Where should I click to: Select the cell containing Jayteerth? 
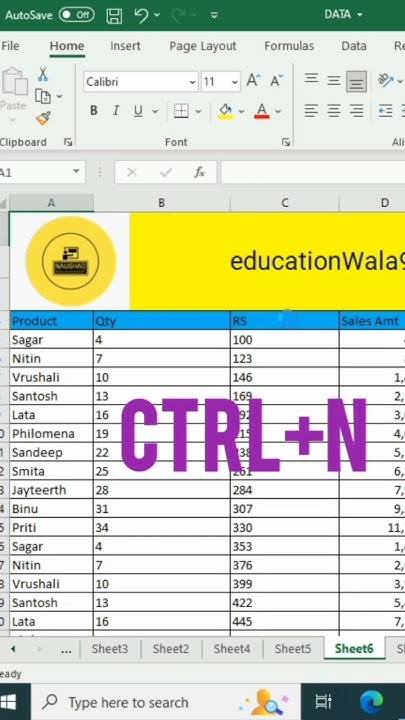[x=51, y=490]
